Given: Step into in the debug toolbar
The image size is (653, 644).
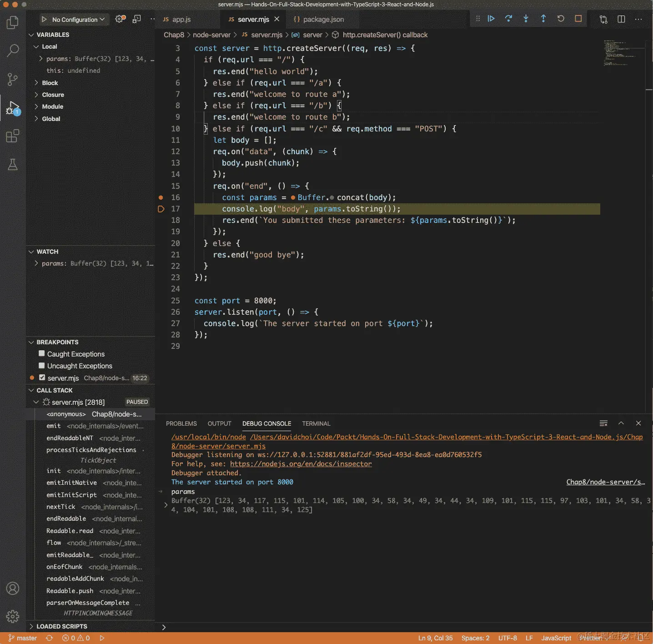Looking at the screenshot, I should pos(526,19).
